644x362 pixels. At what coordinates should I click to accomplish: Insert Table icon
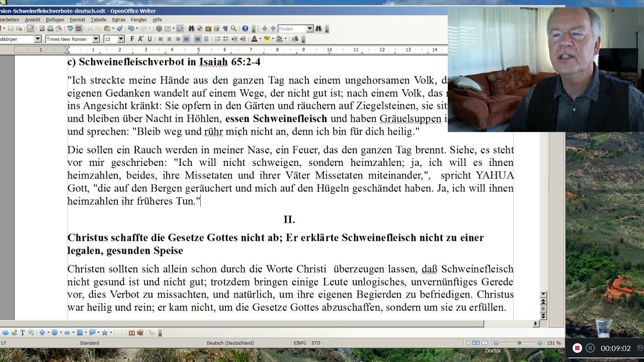(x=167, y=29)
